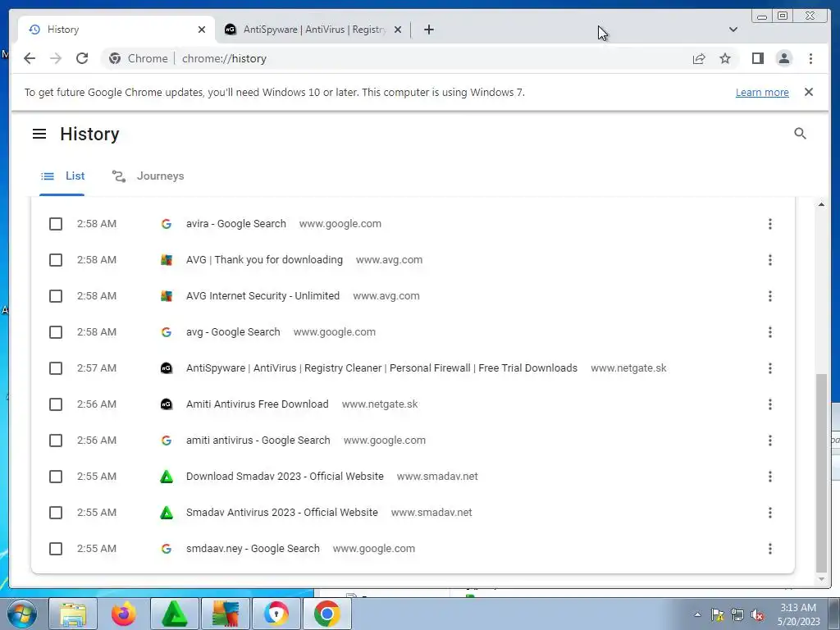Image resolution: width=840 pixels, height=630 pixels.
Task: Open Amiti Antivirus Free Download link
Action: coord(258,404)
